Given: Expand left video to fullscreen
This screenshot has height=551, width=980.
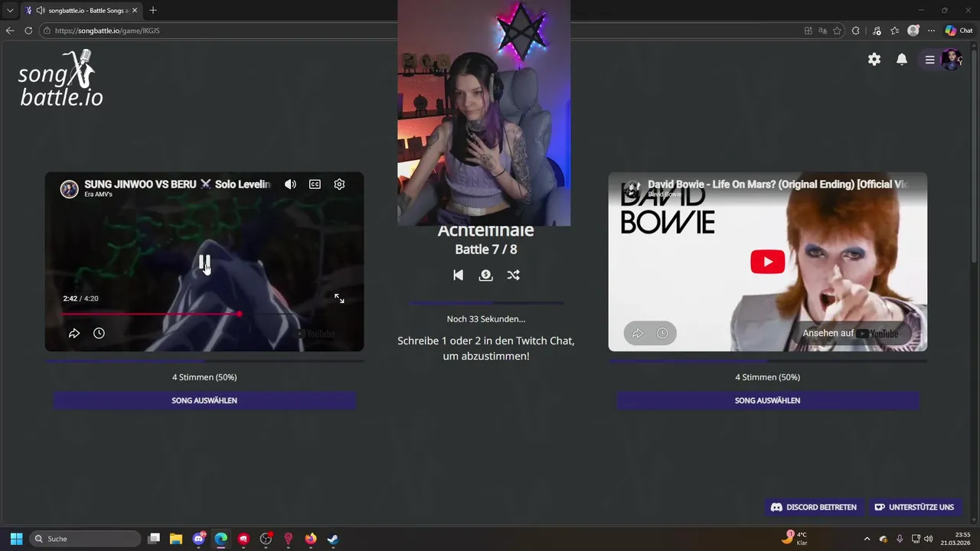Looking at the screenshot, I should tap(339, 298).
